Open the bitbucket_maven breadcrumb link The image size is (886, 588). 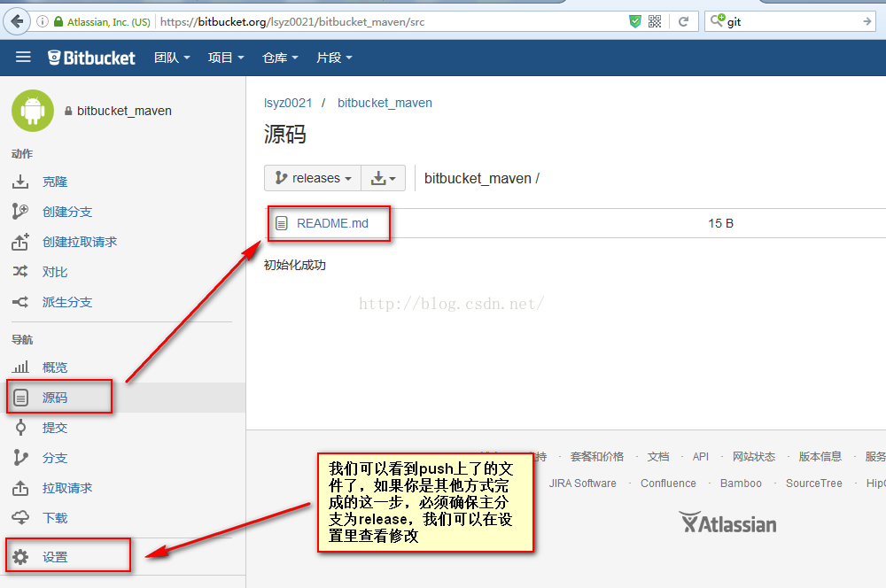[385, 103]
